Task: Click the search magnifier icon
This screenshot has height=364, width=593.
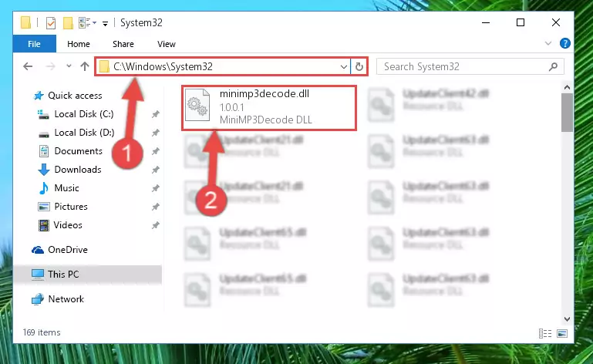Action: [554, 67]
